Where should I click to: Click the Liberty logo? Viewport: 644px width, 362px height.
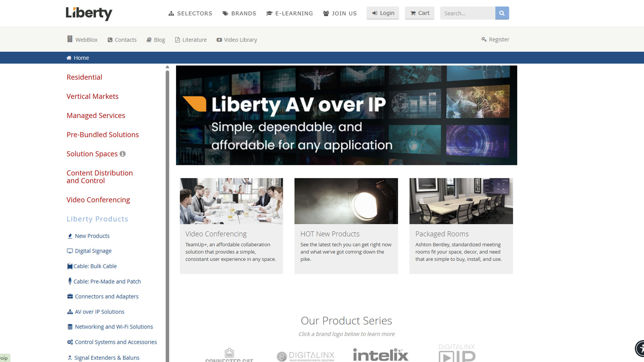tap(89, 13)
